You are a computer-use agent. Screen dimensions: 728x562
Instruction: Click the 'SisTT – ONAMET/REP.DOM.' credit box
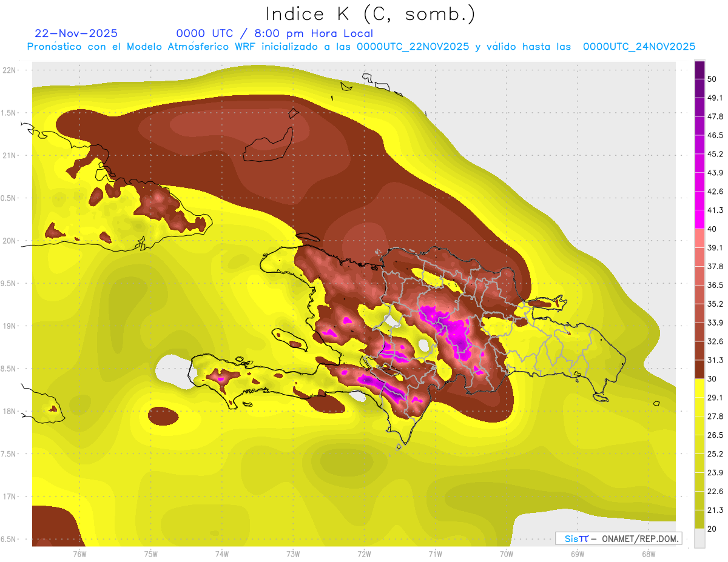pos(618,538)
